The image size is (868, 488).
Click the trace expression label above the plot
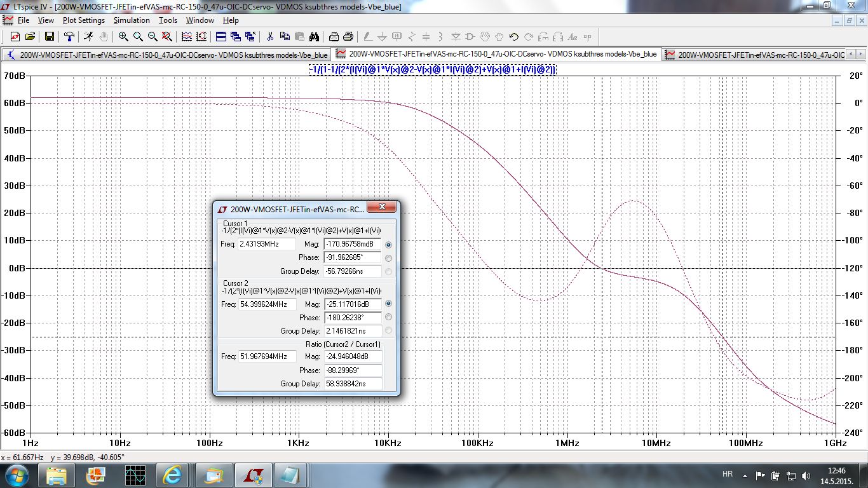pos(432,69)
